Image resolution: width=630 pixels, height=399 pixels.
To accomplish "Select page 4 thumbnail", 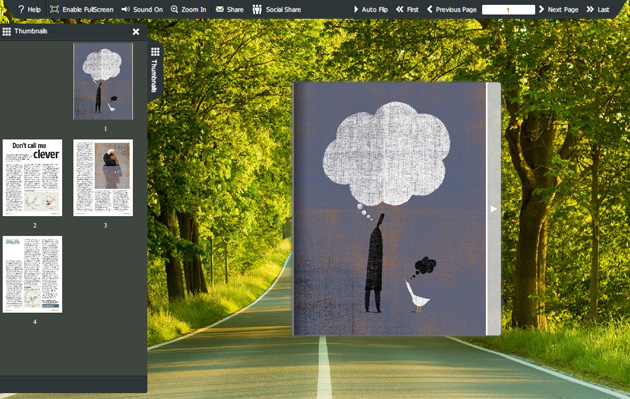I will pyautogui.click(x=33, y=274).
